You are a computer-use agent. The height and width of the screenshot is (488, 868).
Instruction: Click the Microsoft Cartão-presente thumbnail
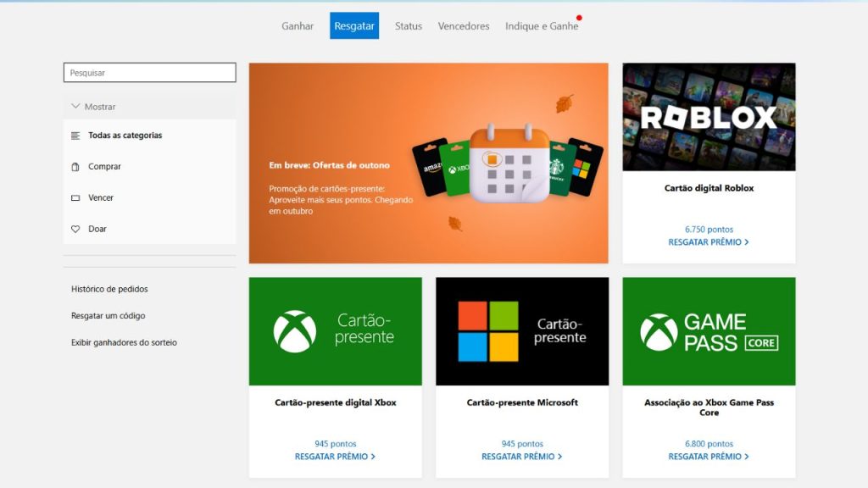tap(522, 331)
